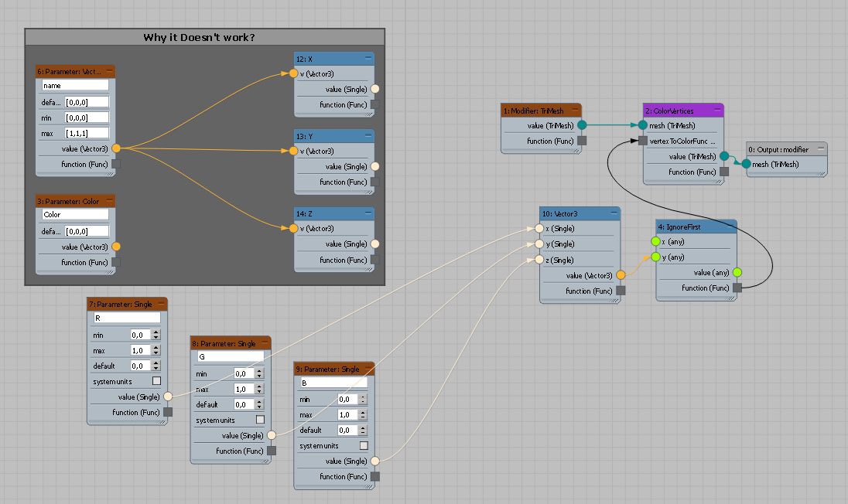Collapse the 1: Modifier TriMesh node

(x=576, y=111)
